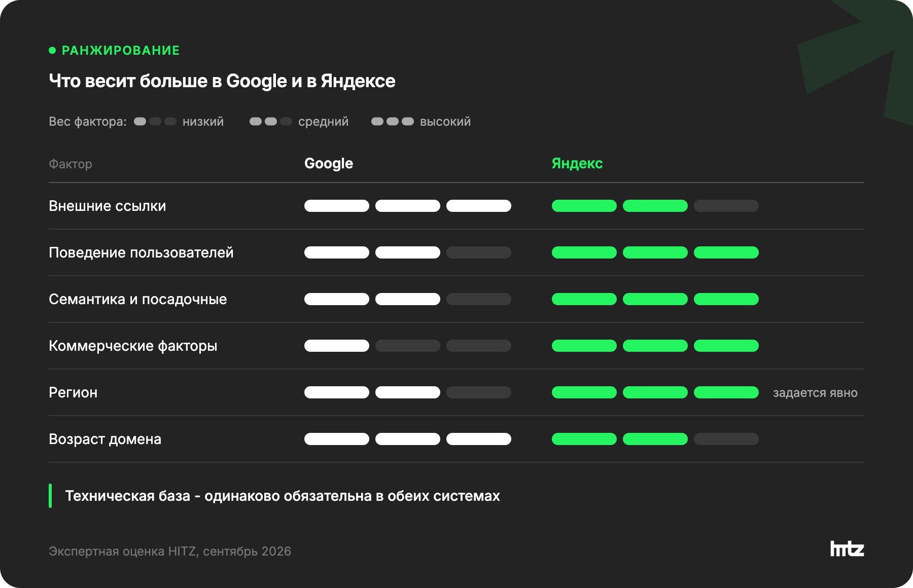Screen dimensions: 913x588
Task: Click the Коммерческие факторы row label
Action: [133, 346]
